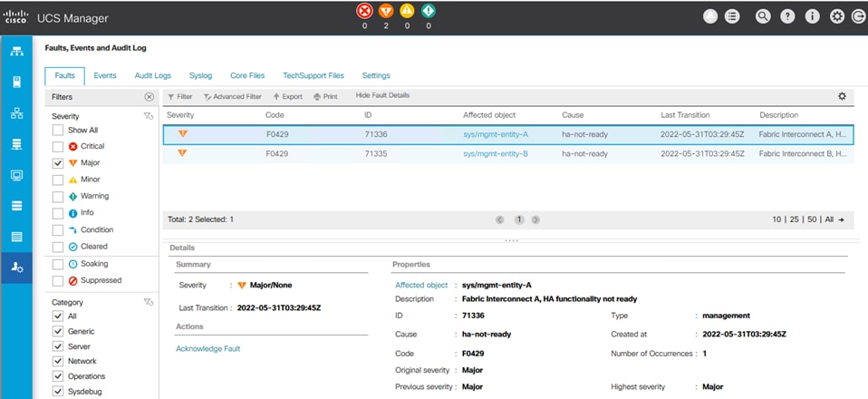
Task: Click the major faults counter icon
Action: click(x=386, y=11)
